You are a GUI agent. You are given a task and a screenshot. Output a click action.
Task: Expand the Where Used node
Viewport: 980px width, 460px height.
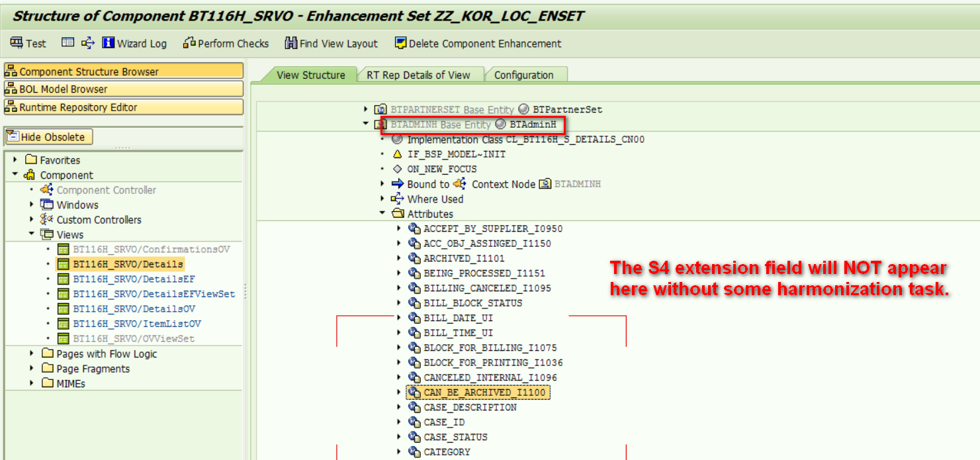point(382,199)
